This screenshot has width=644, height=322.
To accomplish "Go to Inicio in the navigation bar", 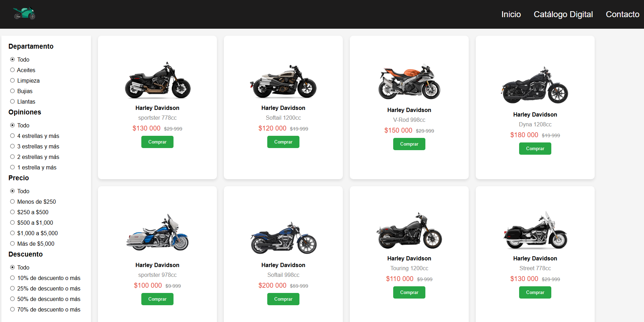I will tap(511, 14).
